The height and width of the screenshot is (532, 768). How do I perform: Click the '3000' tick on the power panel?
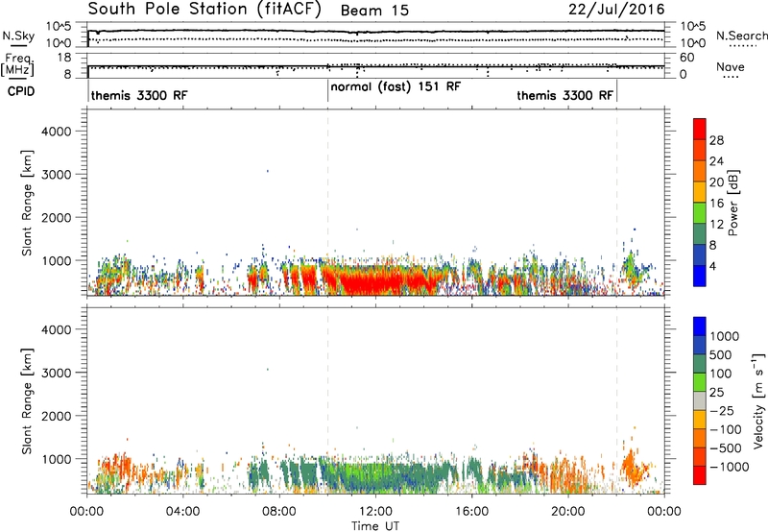[57, 175]
